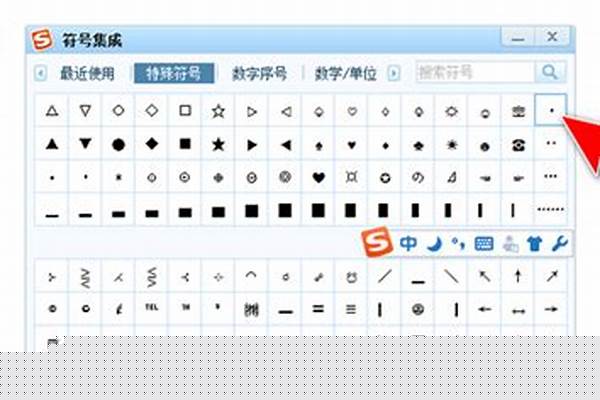Toggle the half/full-width moon icon

(435, 243)
